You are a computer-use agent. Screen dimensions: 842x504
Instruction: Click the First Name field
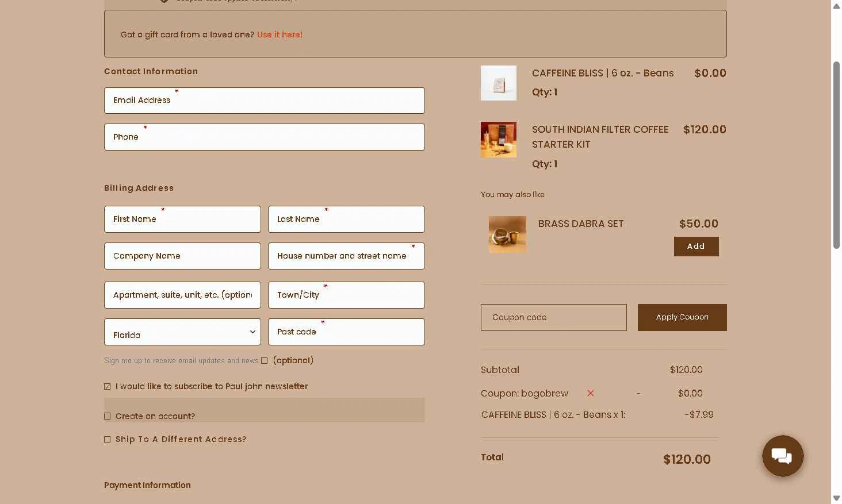(x=182, y=220)
